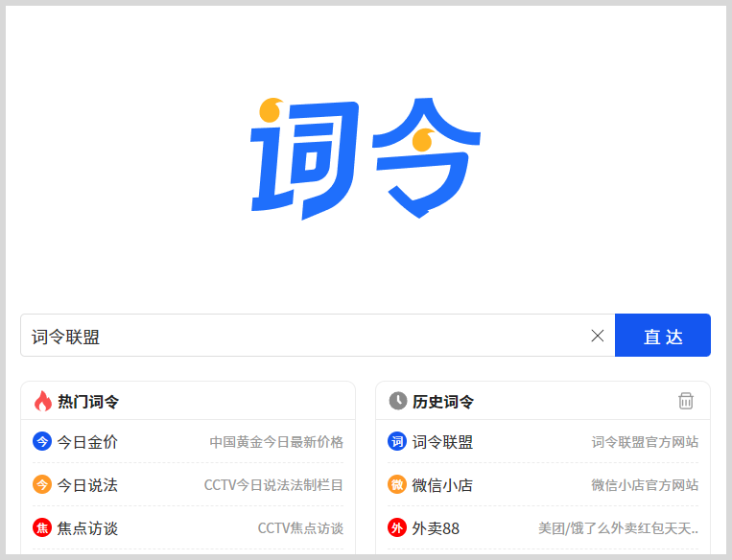Click the orange 今 icon for 今日说法
Screen dimensions: 732x560
point(42,484)
